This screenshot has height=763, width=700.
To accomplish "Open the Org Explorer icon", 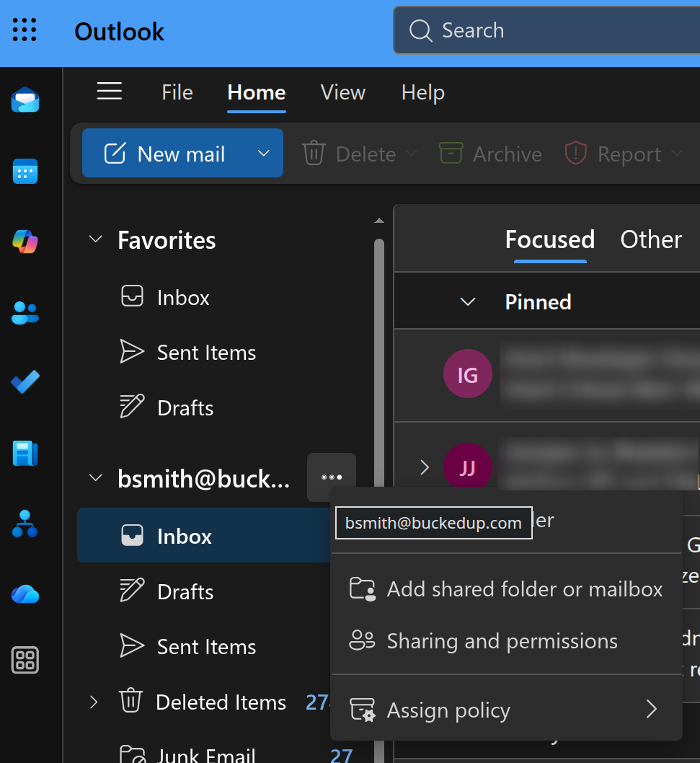I will [x=25, y=524].
